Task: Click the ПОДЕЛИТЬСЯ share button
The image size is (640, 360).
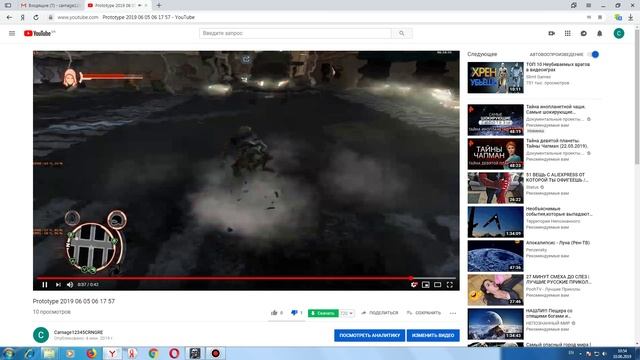Action: (x=380, y=313)
